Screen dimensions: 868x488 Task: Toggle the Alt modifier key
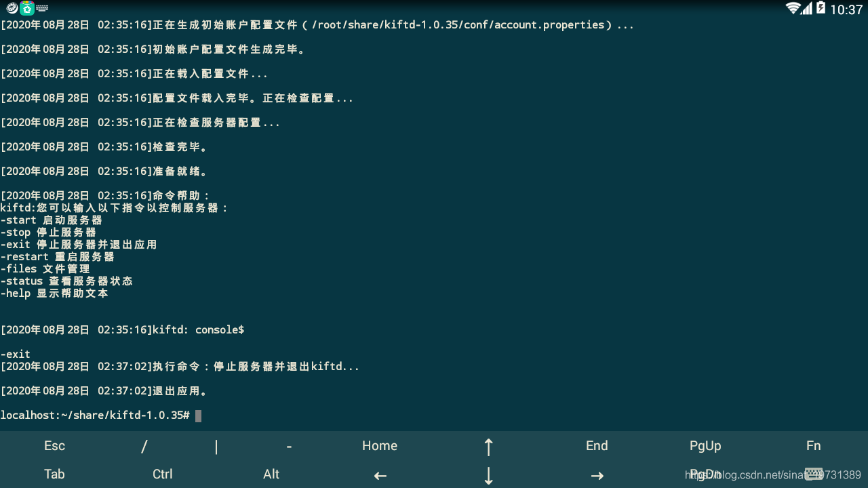tap(271, 474)
